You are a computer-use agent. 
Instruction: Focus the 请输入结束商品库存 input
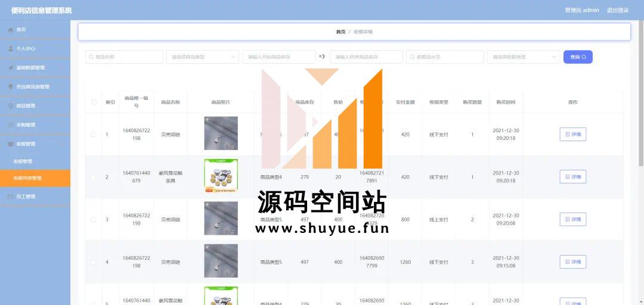click(366, 57)
